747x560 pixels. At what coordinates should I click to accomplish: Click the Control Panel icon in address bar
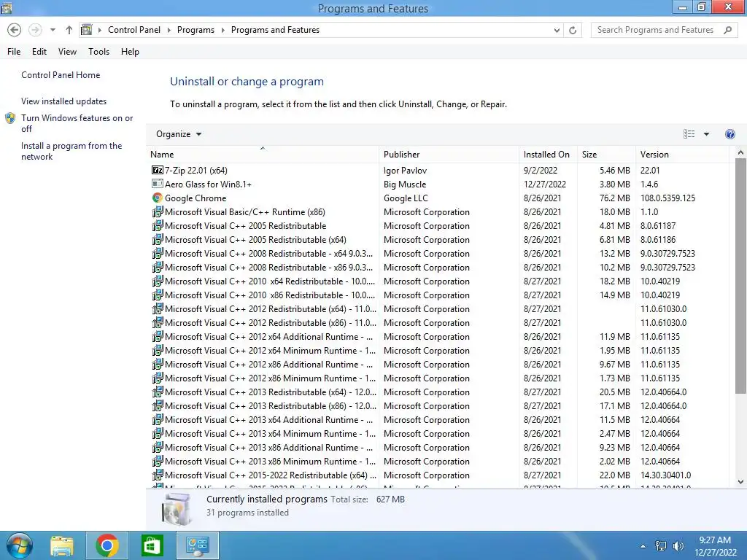(87, 30)
